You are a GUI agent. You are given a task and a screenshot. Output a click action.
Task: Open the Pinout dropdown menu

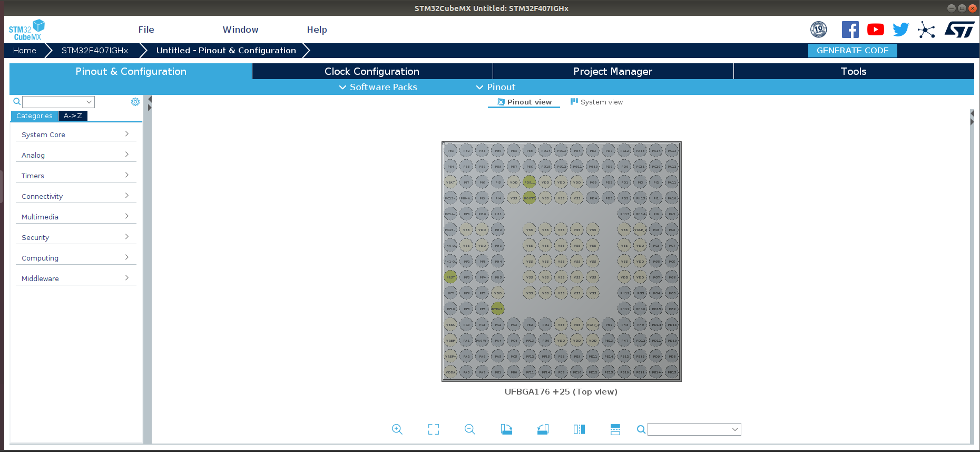(495, 87)
